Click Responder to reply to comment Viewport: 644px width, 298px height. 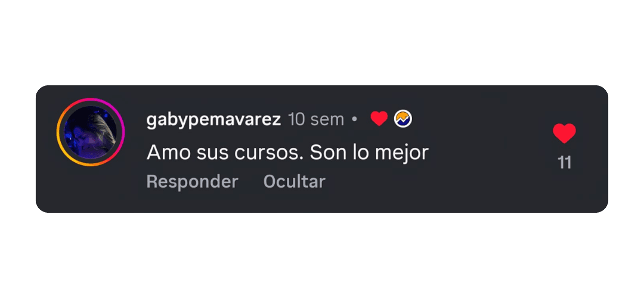coord(192,181)
